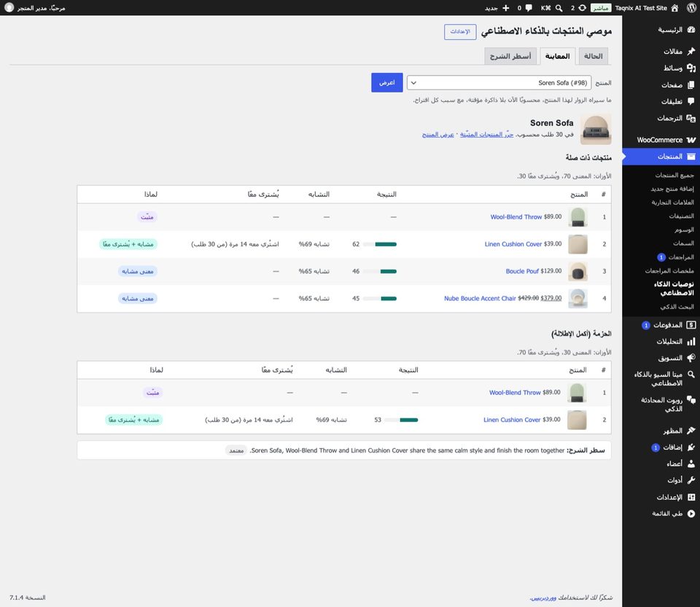Click the مثبّت badge in related products table

pos(147,217)
